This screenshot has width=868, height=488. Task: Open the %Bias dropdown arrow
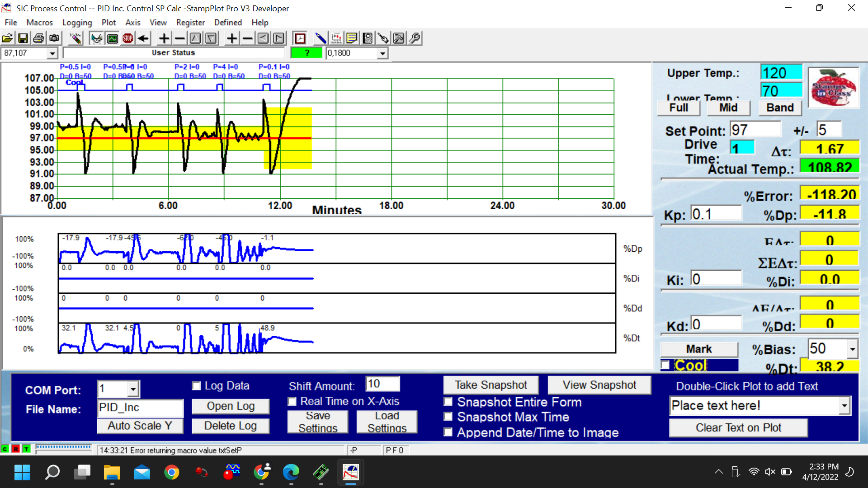coord(852,349)
